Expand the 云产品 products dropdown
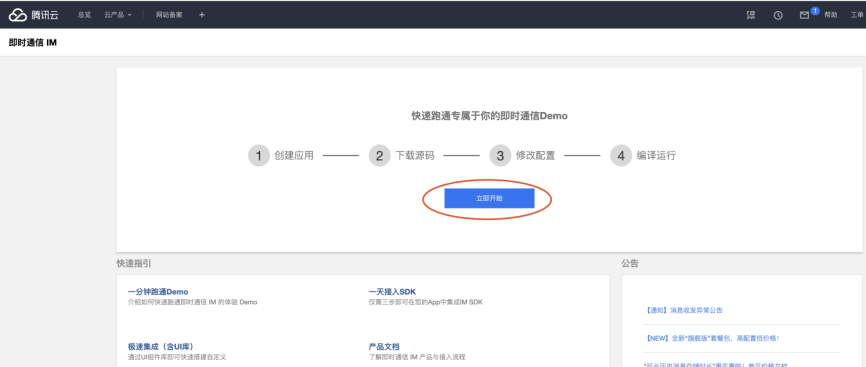The height and width of the screenshot is (367, 866). [118, 15]
